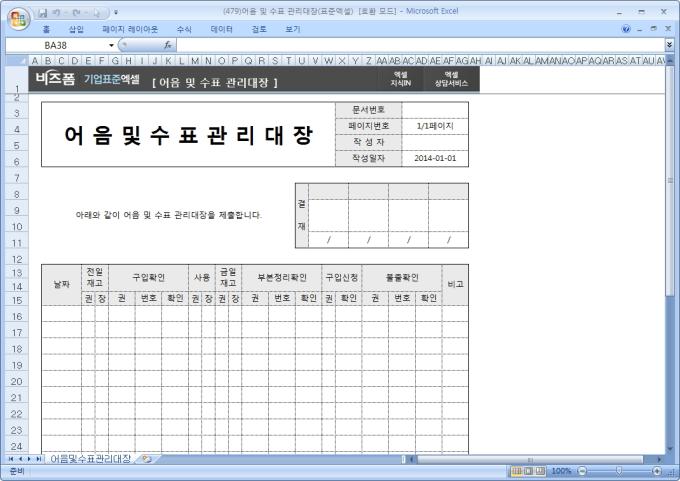This screenshot has width=680, height=481.
Task: Click the 구입신청 header cell
Action: point(342,278)
